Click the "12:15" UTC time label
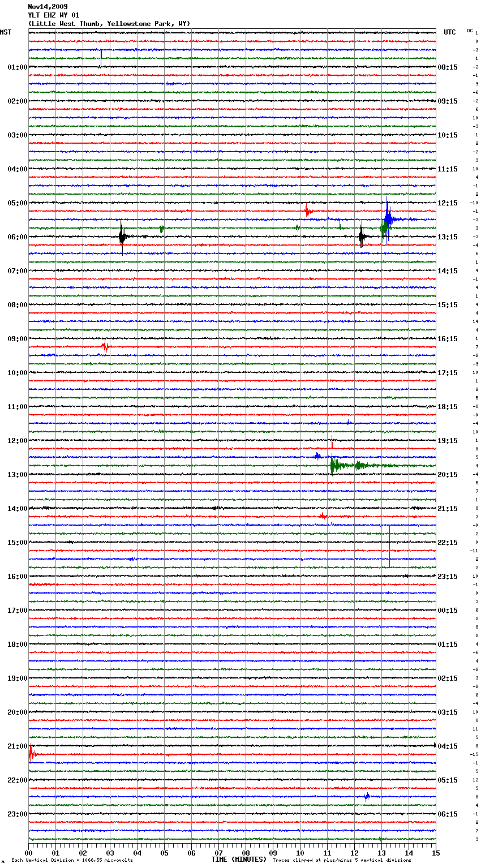This screenshot has width=481, height=868. tap(448, 203)
